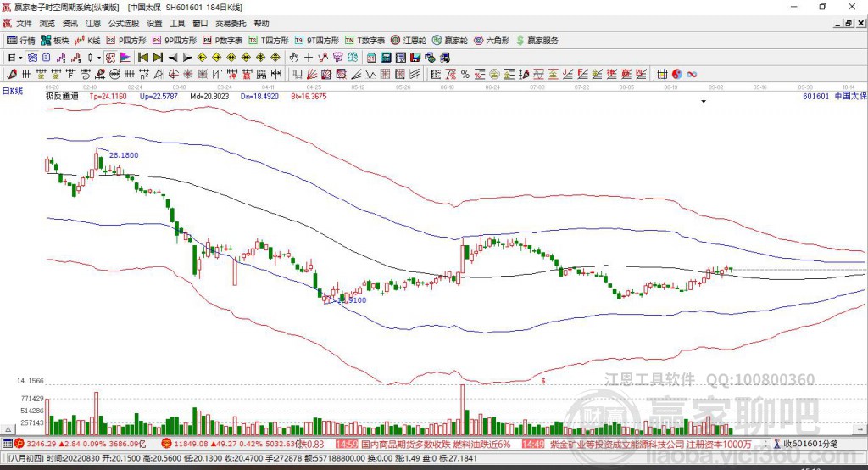Select the rectangle drawing tool
Image resolution: width=868 pixels, height=470 pixels.
click(298, 75)
